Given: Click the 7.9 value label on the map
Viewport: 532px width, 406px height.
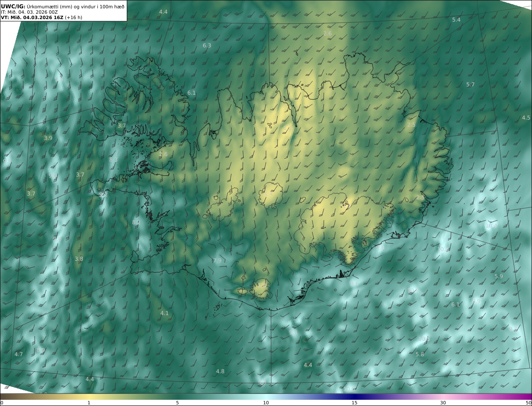Looking at the screenshot, I should (217, 261).
